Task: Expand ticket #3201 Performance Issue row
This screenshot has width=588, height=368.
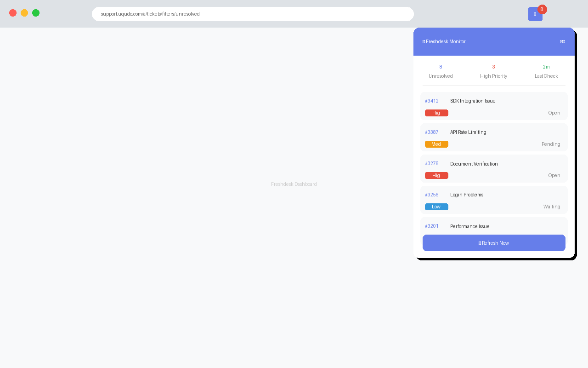Action: (494, 226)
